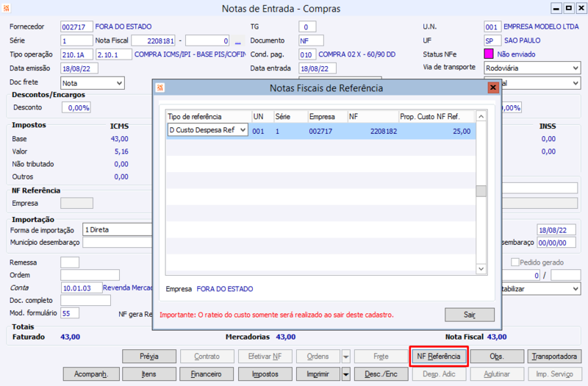Click the Desc./Enc button
Screen dimensions: 588x386
[381, 374]
